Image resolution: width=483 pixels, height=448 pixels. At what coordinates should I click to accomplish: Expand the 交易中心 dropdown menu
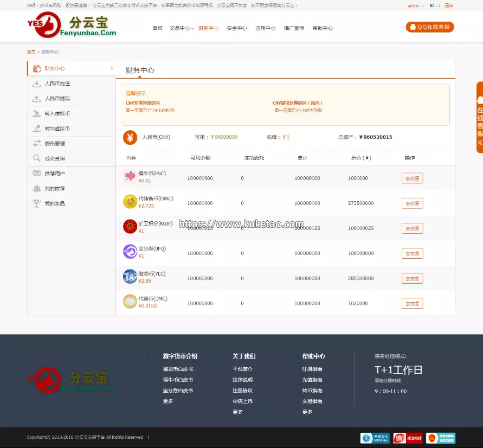pyautogui.click(x=182, y=28)
